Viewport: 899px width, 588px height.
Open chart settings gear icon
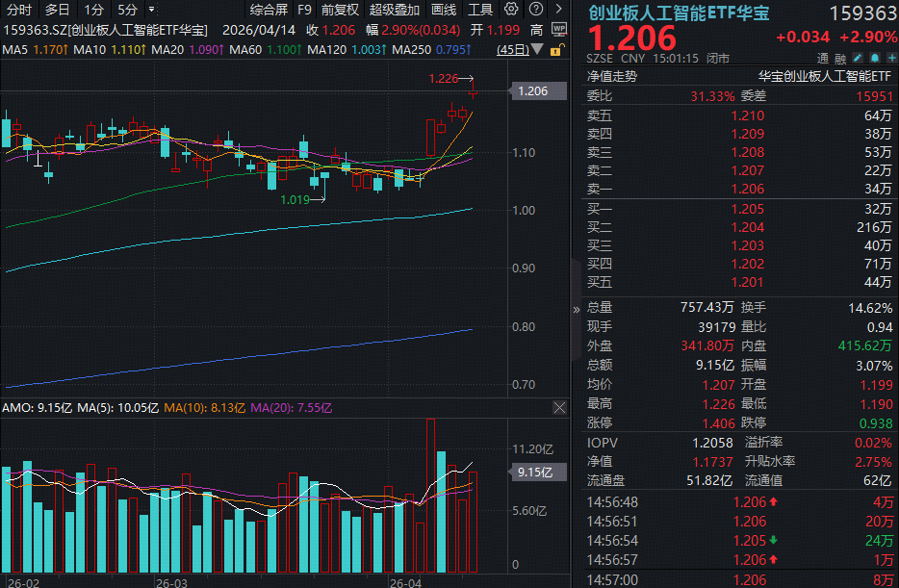(x=512, y=10)
